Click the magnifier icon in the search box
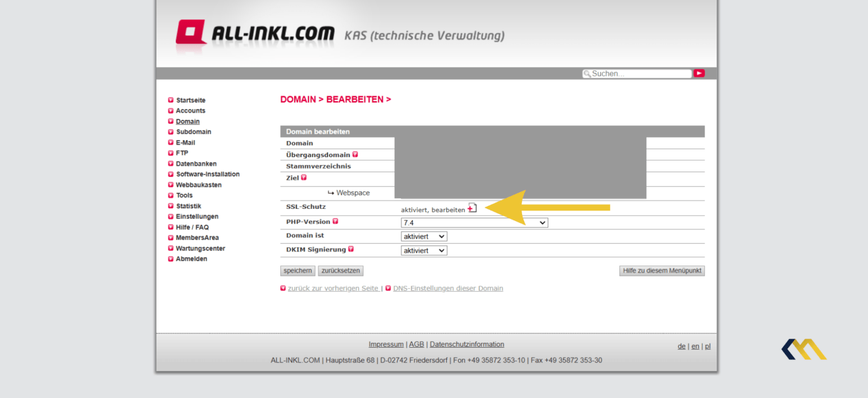The width and height of the screenshot is (868, 398). [x=588, y=73]
